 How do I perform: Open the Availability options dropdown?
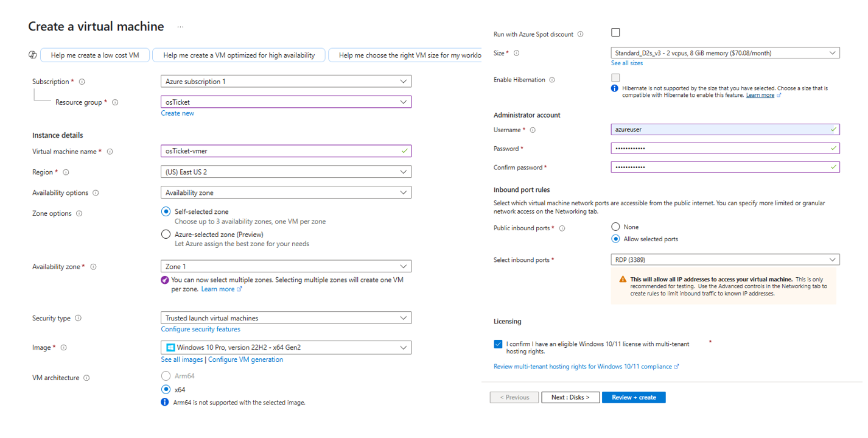pos(286,193)
